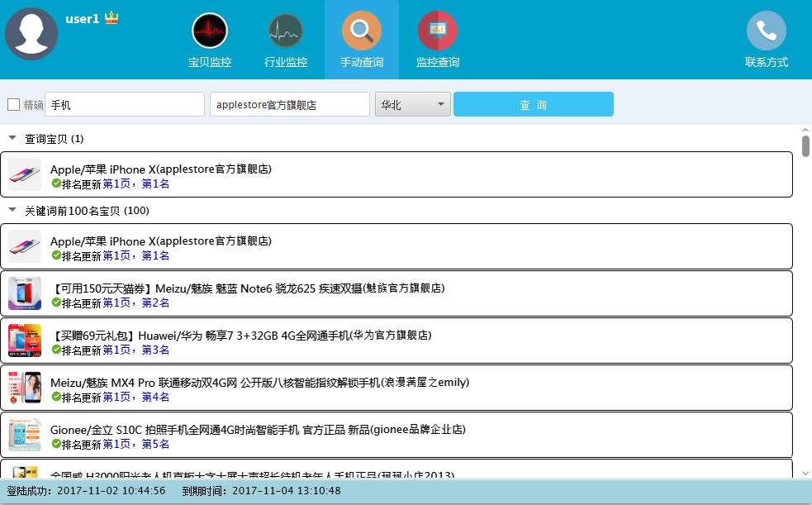Viewport: 812px width, 505px height.
Task: Switch to 监控查询 monitoring query
Action: [x=437, y=39]
